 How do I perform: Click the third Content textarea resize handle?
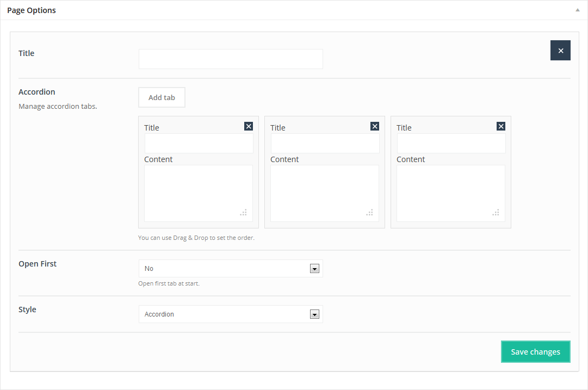click(496, 213)
